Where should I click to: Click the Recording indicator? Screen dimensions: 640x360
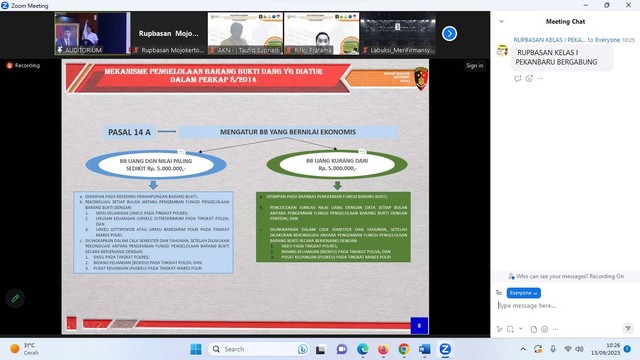[23, 65]
